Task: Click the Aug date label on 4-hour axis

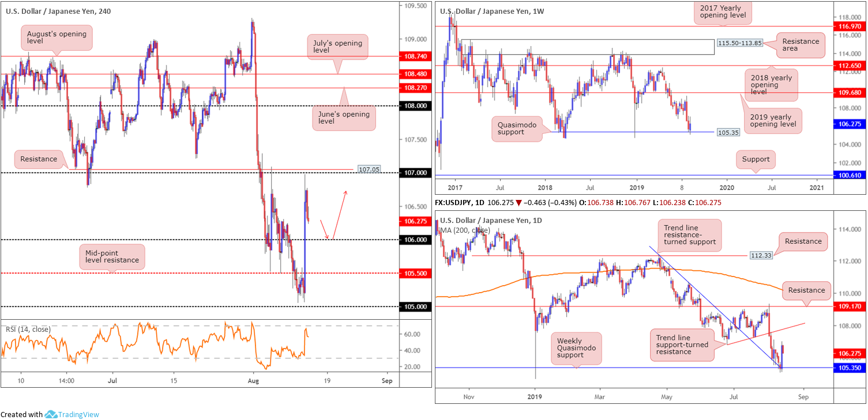Action: [x=254, y=381]
